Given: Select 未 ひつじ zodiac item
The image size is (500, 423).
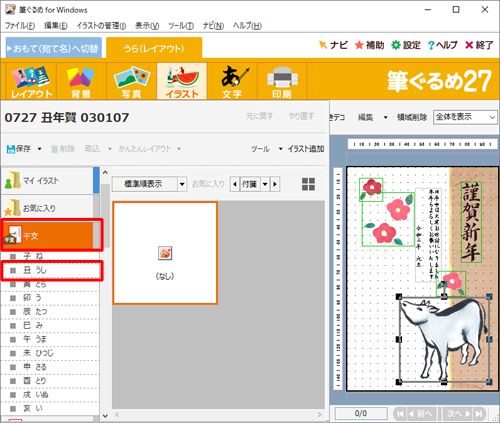Looking at the screenshot, I should pyautogui.click(x=50, y=353).
